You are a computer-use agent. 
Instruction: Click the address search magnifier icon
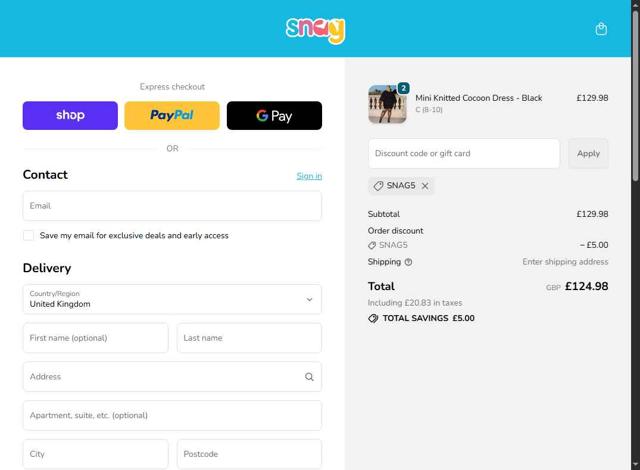tap(309, 377)
